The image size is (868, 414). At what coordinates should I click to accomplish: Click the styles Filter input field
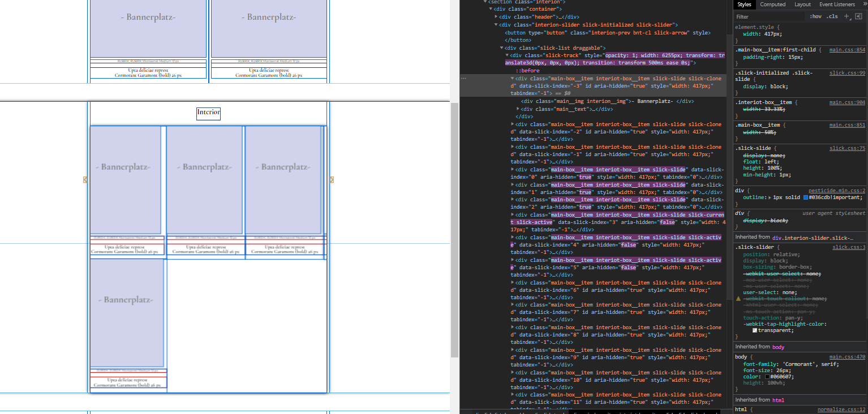coord(770,17)
